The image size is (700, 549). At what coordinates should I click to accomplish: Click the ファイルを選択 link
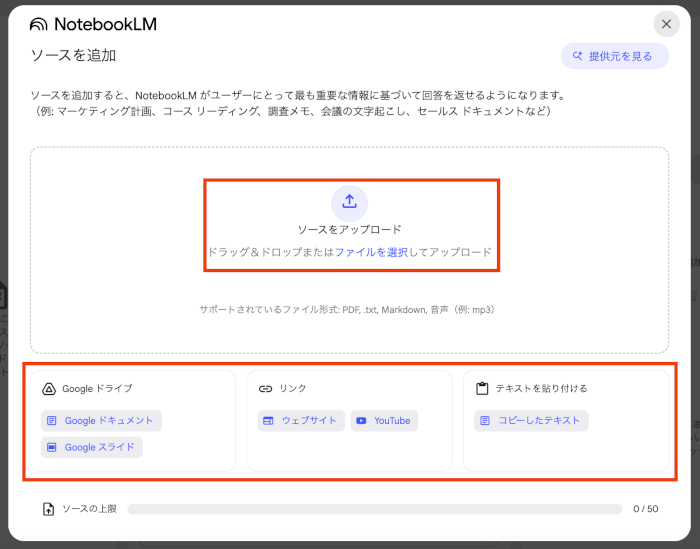(x=371, y=252)
